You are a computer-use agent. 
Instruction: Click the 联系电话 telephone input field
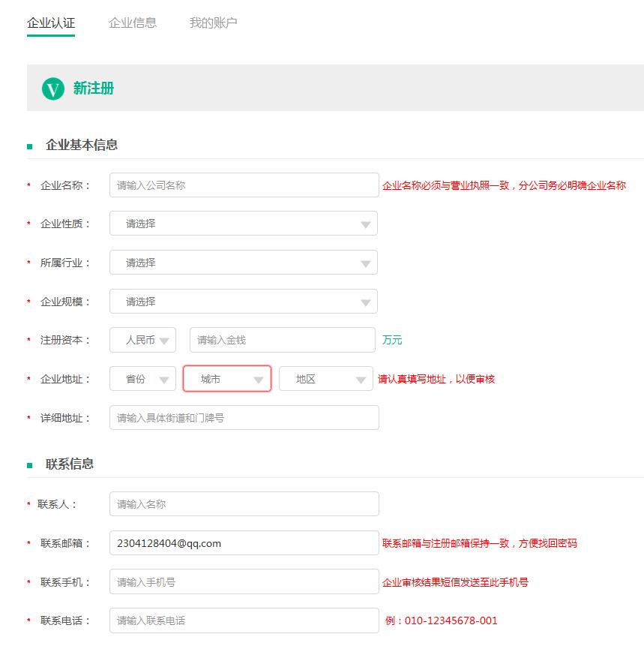point(244,620)
